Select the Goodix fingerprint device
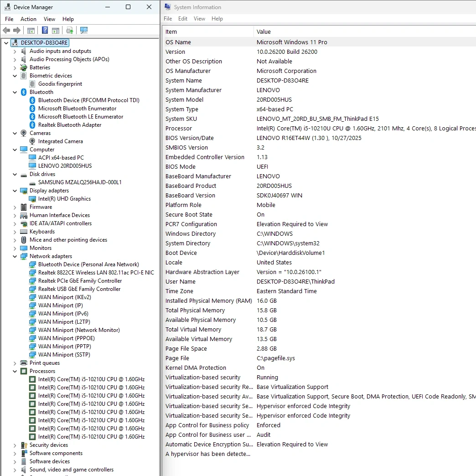 pos(60,84)
